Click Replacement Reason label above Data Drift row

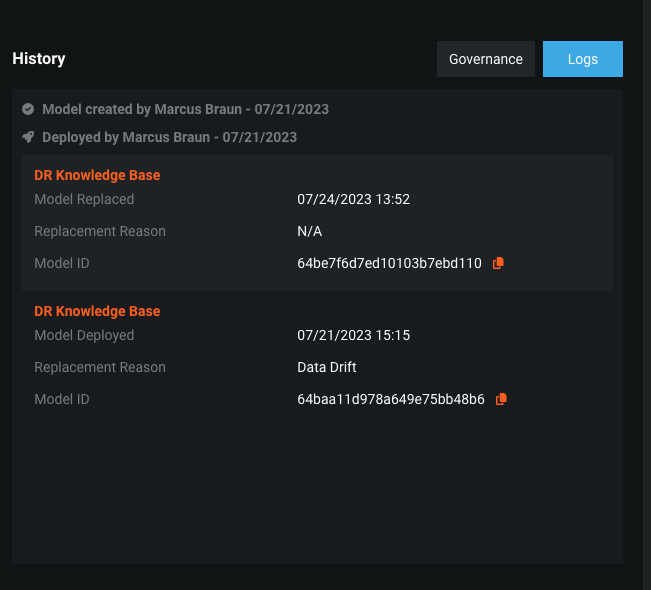[x=100, y=367]
